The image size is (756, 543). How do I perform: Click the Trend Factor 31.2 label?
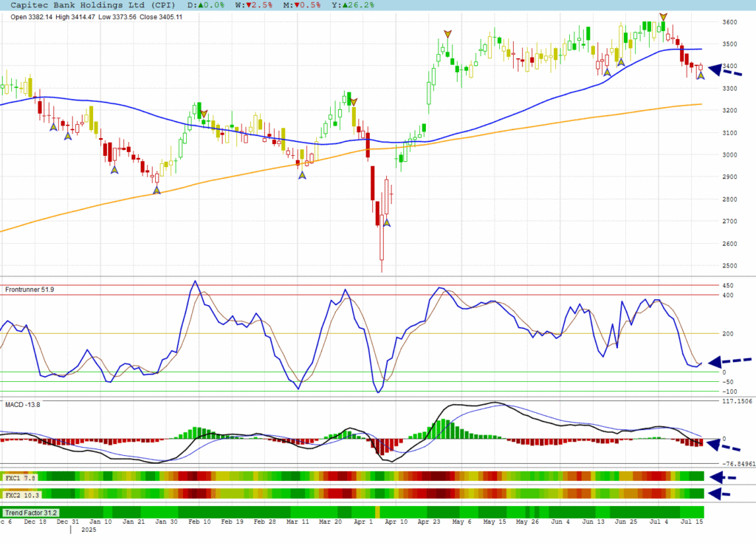(x=31, y=513)
